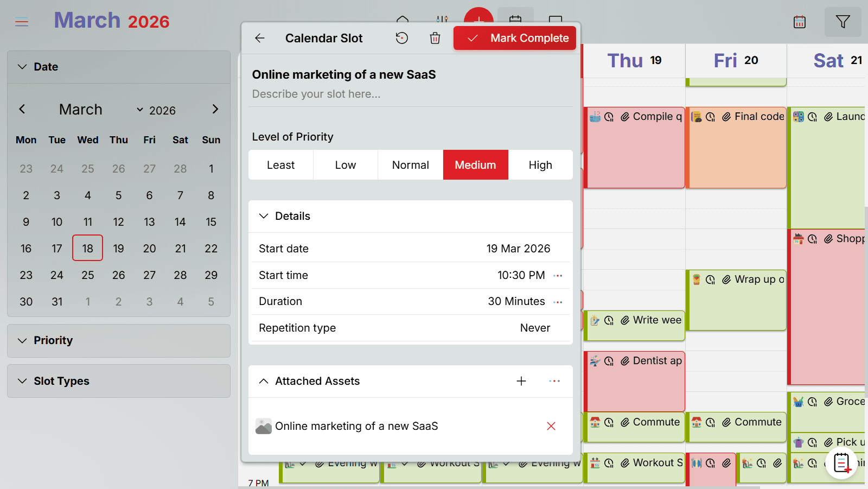Open the mini calendar icon near the filter
The height and width of the screenshot is (489, 868).
(799, 22)
